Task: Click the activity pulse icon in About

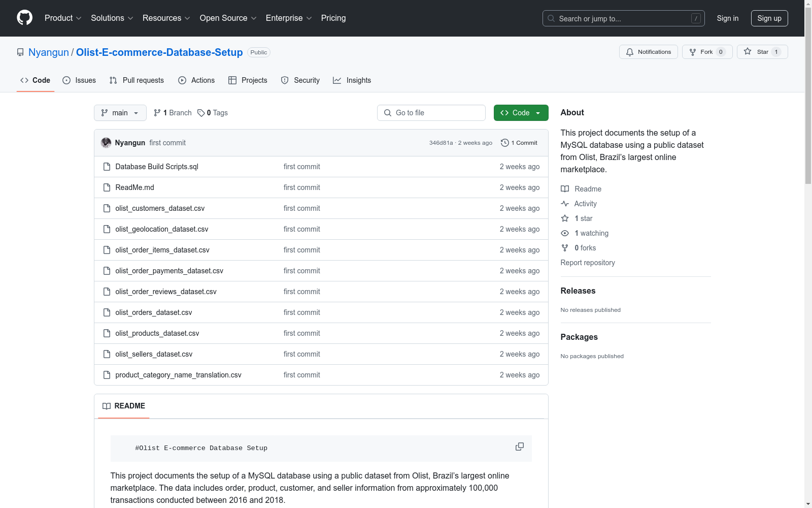Action: (565, 204)
